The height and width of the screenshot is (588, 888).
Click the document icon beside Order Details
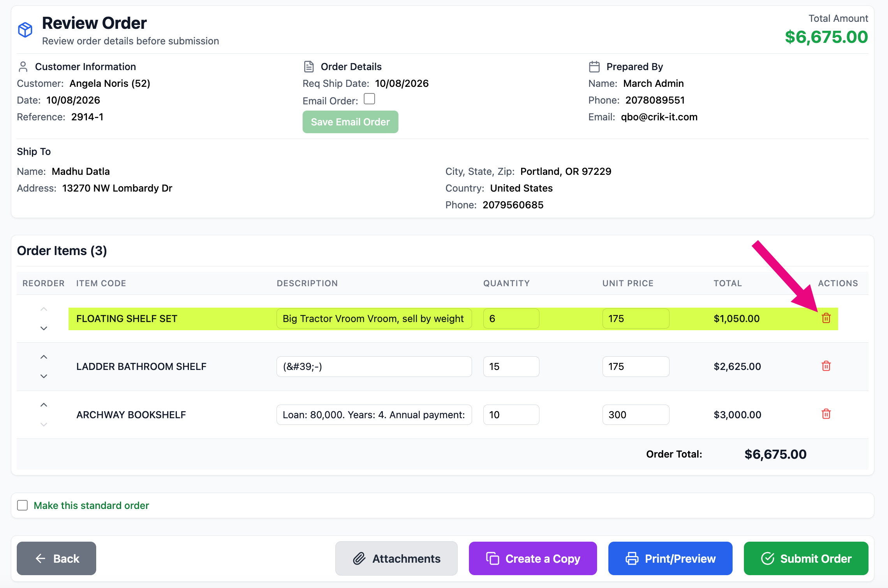pyautogui.click(x=308, y=67)
